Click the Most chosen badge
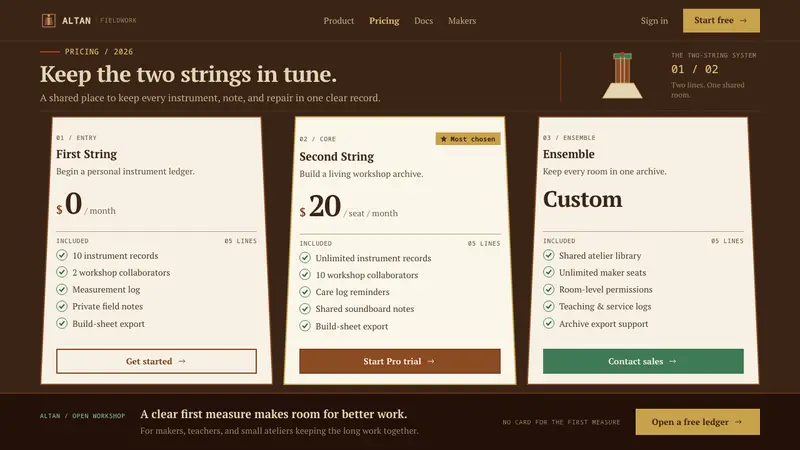This screenshot has height=450, width=800. point(468,139)
